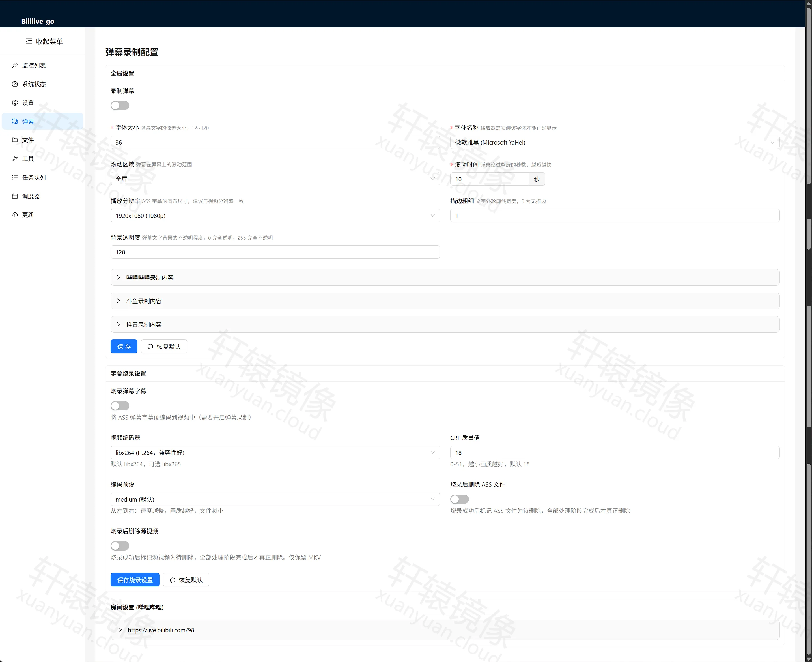812x662 pixels.
Task: Enable the 录制弹幕 switch
Action: point(120,106)
